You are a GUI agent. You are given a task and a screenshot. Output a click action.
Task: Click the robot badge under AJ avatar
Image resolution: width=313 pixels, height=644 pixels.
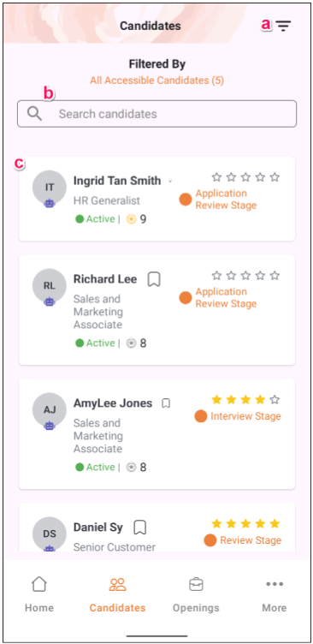tap(50, 426)
